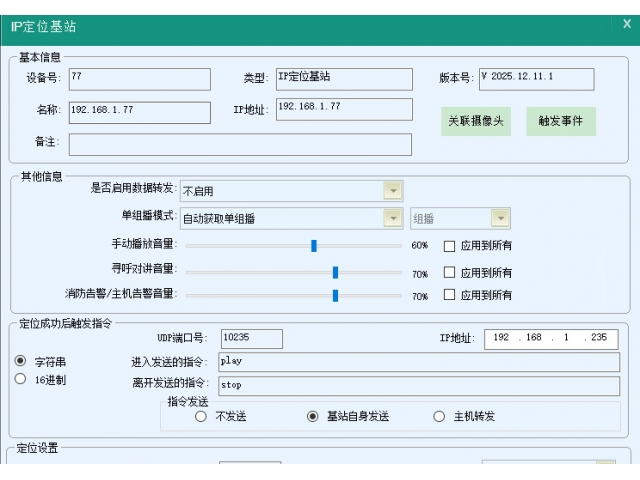
Task: Click the UDP端口号 input field
Action: point(251,339)
